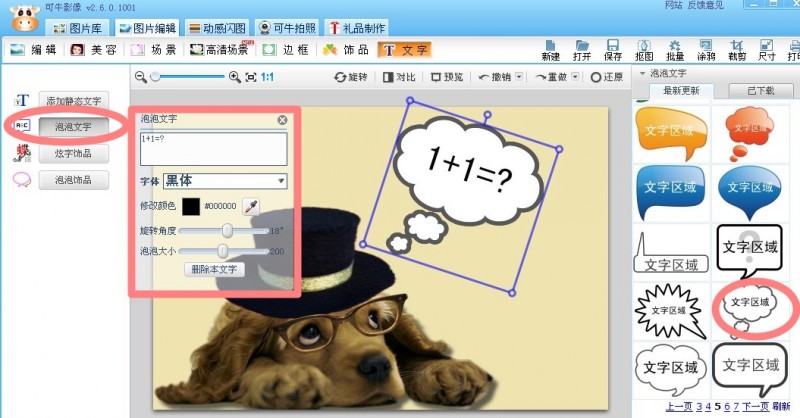
Task: Click the 删除本文字 delete button
Action: coord(214,269)
